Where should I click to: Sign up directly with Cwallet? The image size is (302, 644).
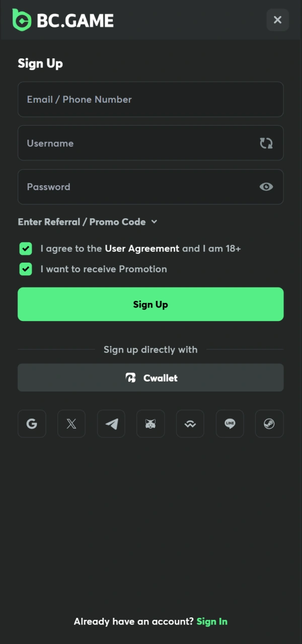click(x=150, y=378)
